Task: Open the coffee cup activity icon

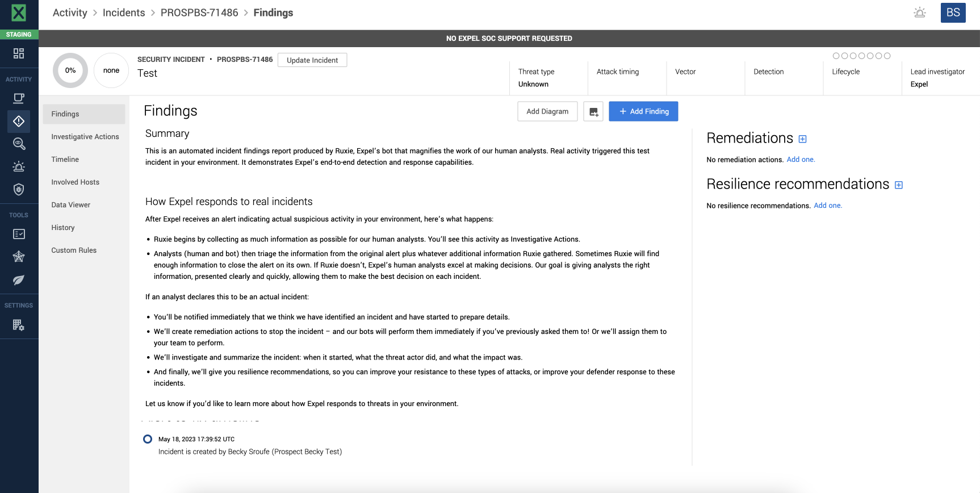Action: 19,98
